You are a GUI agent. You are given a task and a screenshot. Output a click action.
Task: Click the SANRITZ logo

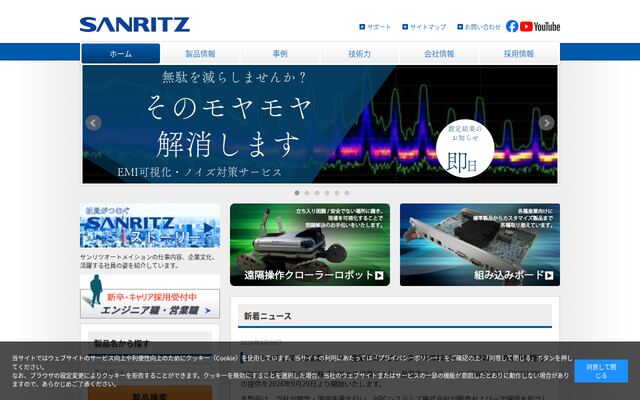pyautogui.click(x=135, y=24)
